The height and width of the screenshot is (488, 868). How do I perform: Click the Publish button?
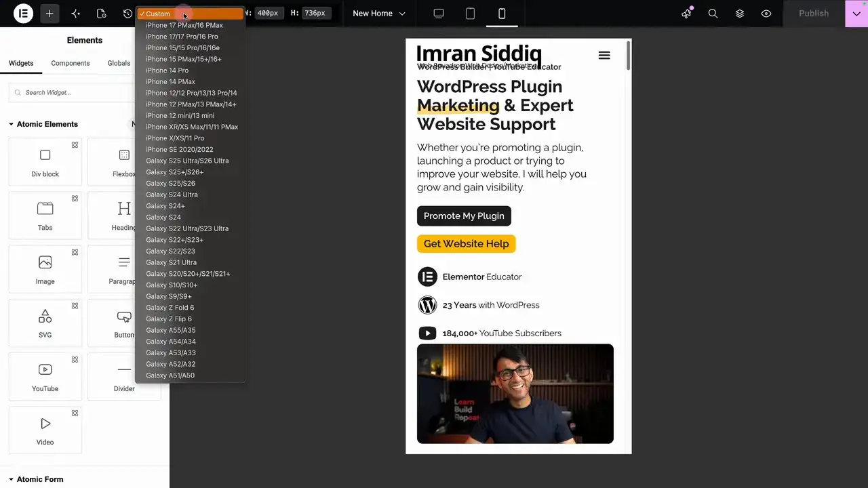pos(814,14)
